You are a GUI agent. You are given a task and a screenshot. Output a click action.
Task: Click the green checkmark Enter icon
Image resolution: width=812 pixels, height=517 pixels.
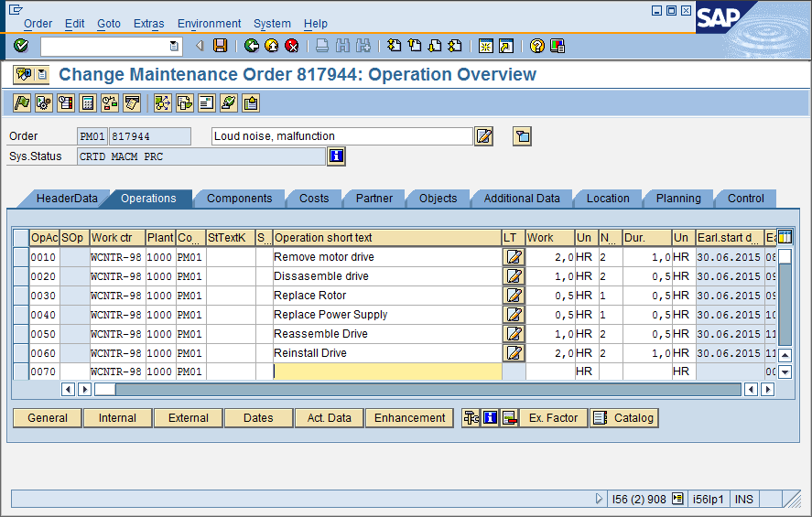21,46
